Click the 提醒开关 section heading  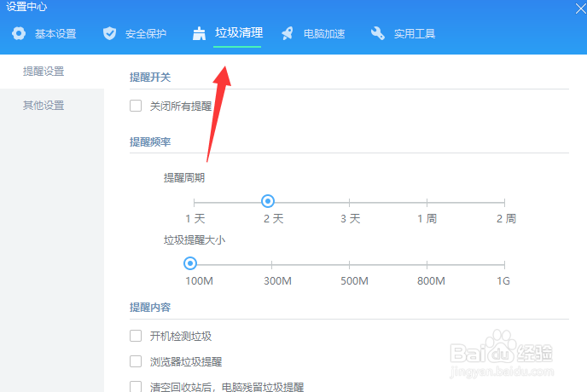click(x=150, y=77)
